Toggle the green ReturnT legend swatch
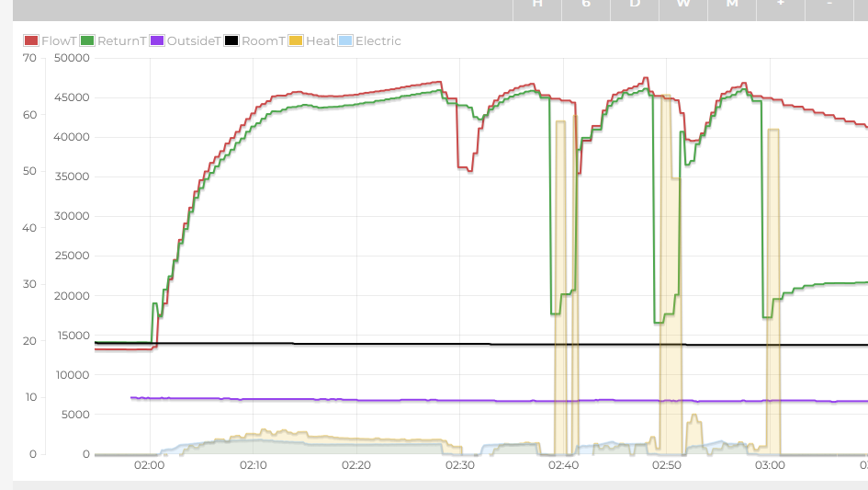Screen dimensions: 868x490 pyautogui.click(x=87, y=41)
